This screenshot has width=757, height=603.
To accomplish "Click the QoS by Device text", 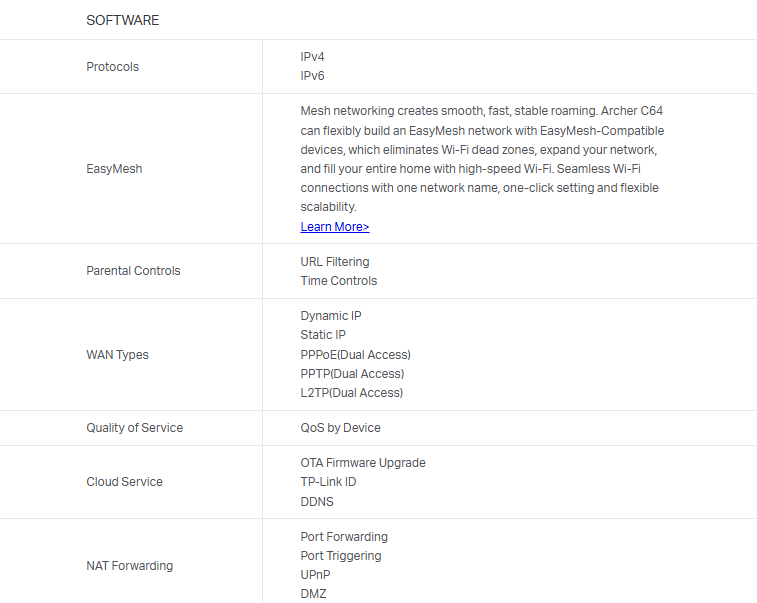I will coord(340,428).
